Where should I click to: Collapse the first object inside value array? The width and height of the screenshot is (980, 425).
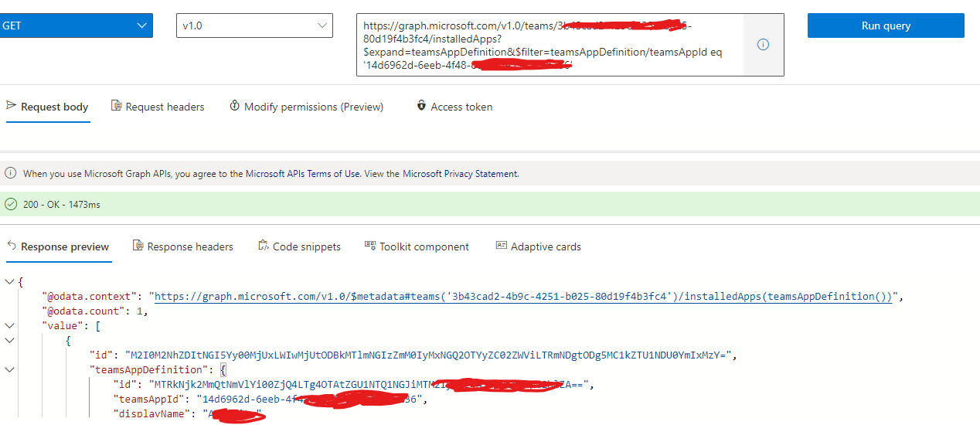(x=9, y=341)
